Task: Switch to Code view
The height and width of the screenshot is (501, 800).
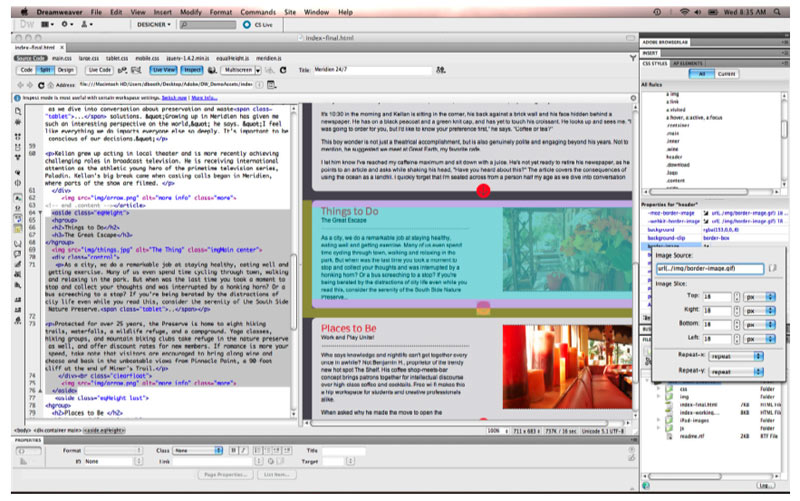Action: [x=27, y=70]
